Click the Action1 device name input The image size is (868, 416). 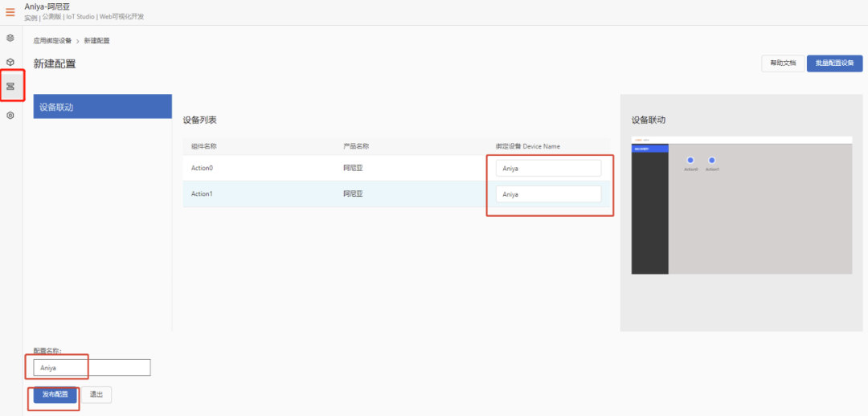(x=549, y=194)
